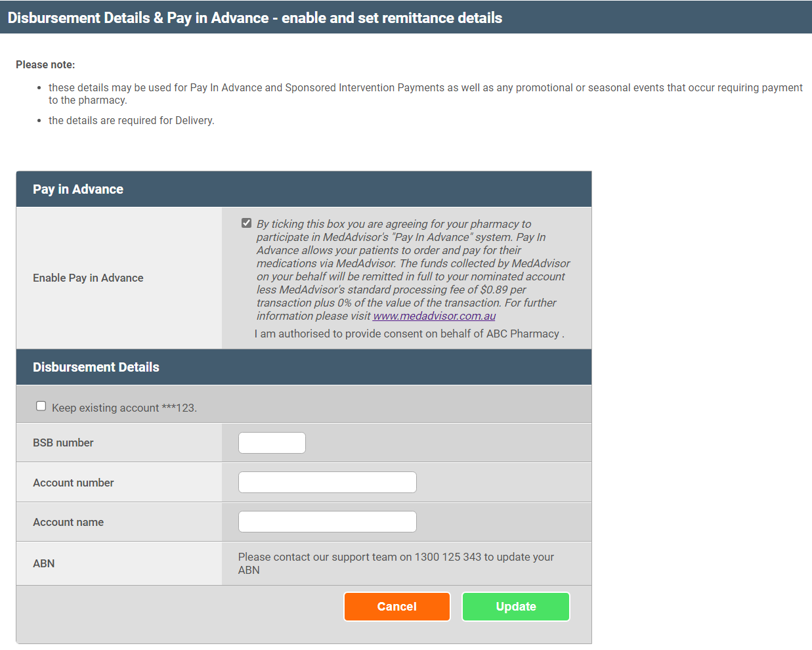The height and width of the screenshot is (650, 812).
Task: Click the Disbursement Details header bar
Action: tap(96, 367)
